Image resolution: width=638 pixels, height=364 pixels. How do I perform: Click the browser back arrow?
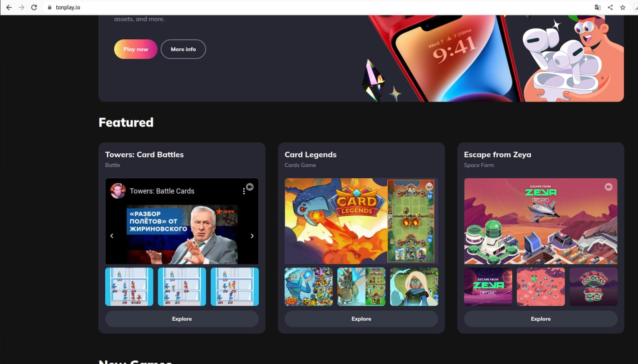(8, 7)
